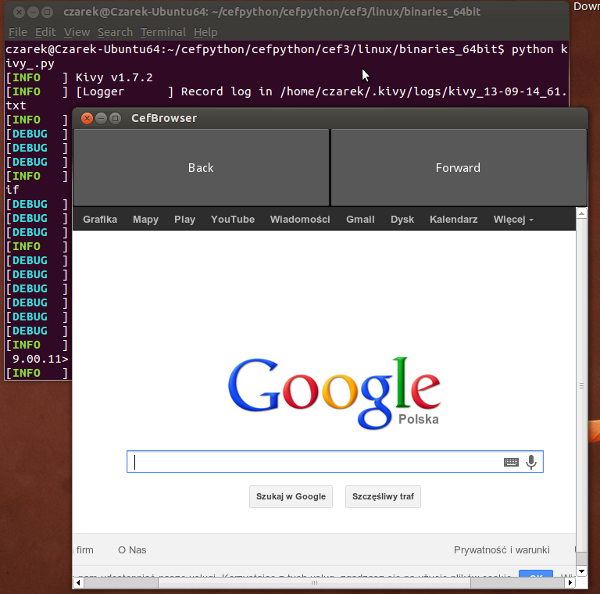Go to Gmail from the Google bar
This screenshot has height=594, width=600.
click(x=360, y=220)
